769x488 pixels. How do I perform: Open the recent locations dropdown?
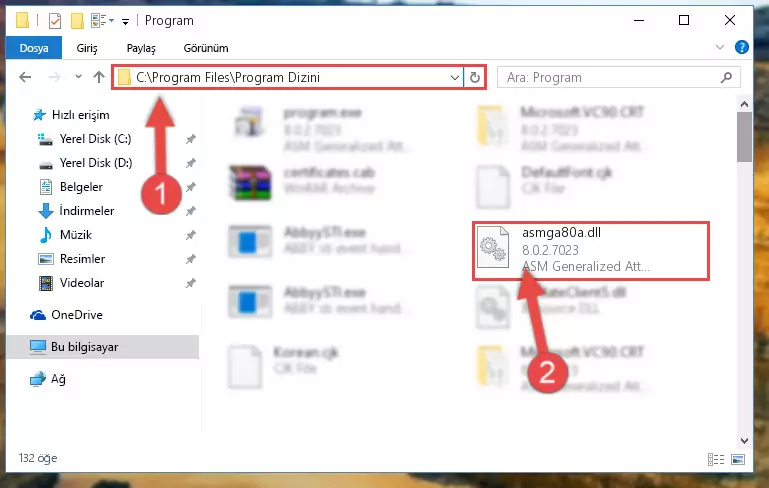tap(78, 77)
